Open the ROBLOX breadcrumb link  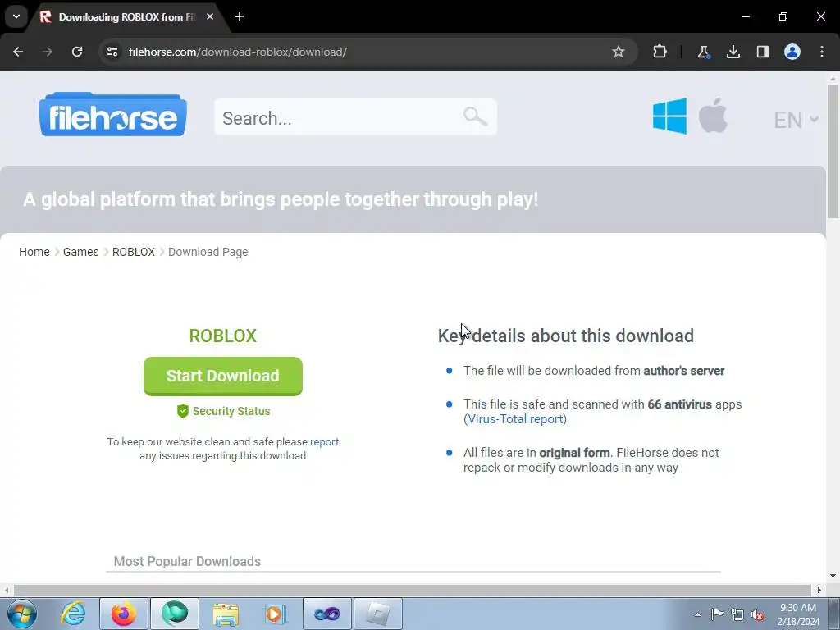134,252
